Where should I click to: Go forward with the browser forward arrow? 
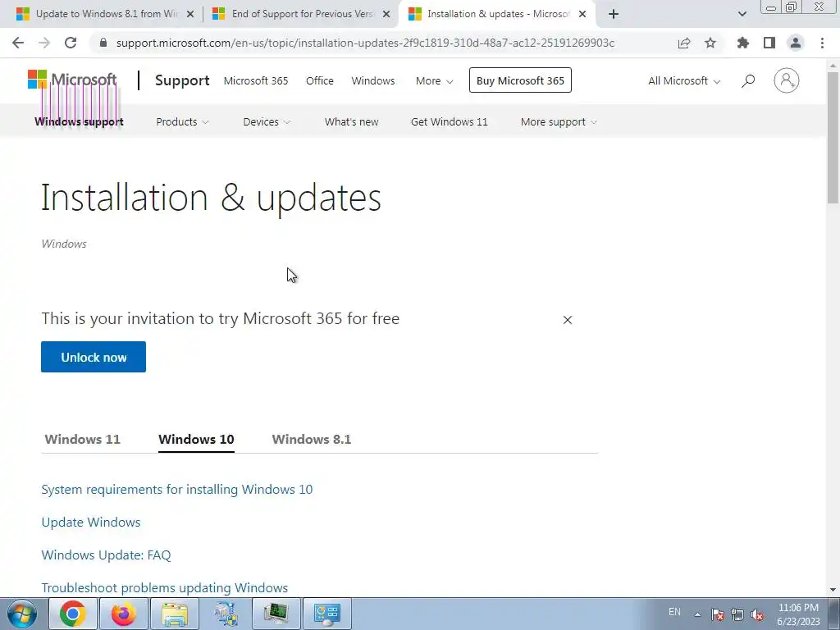click(44, 43)
